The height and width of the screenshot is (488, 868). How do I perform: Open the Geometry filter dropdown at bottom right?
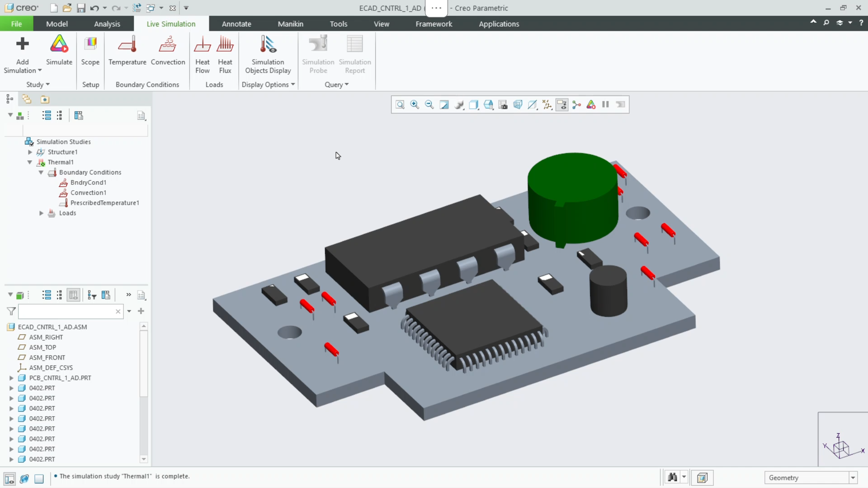pyautogui.click(x=853, y=478)
